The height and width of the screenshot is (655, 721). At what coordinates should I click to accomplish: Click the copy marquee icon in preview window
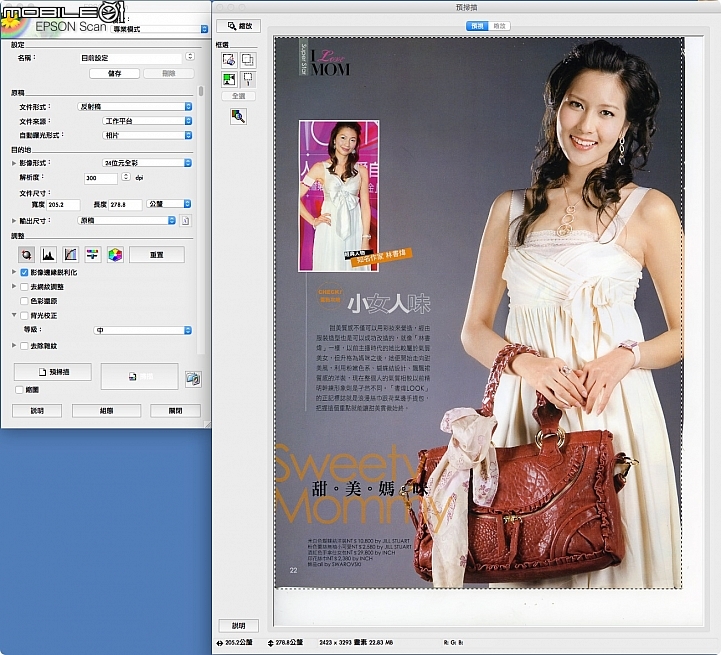tap(248, 60)
